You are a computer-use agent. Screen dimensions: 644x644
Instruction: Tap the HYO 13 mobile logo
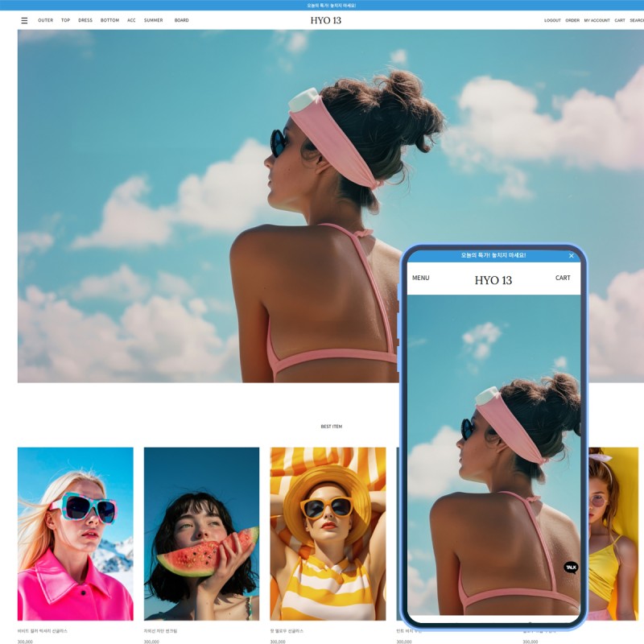tap(493, 280)
